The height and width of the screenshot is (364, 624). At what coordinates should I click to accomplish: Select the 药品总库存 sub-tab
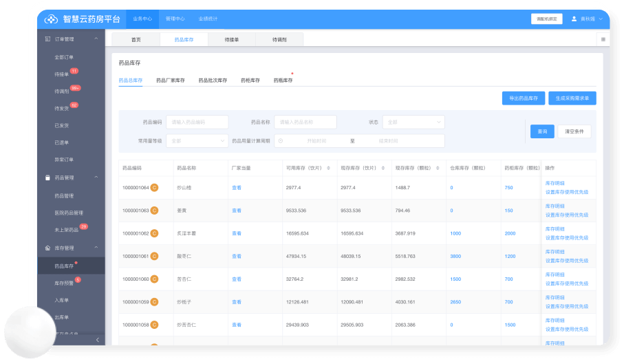[131, 80]
